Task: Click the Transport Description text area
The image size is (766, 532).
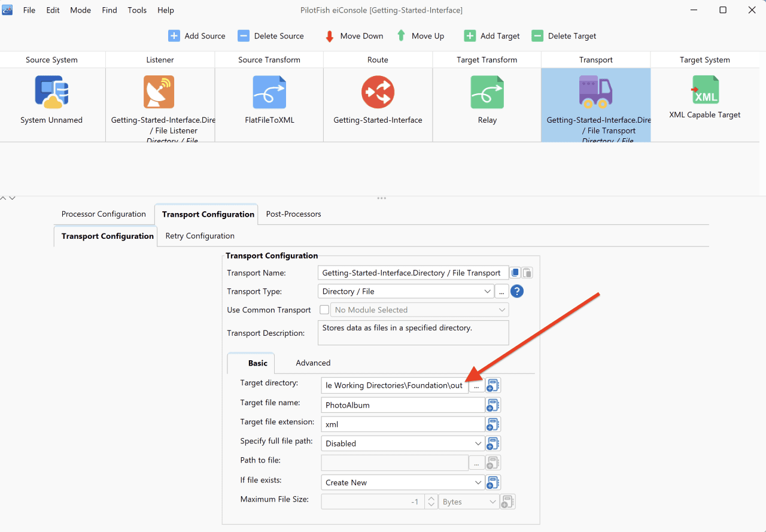Action: (x=413, y=333)
